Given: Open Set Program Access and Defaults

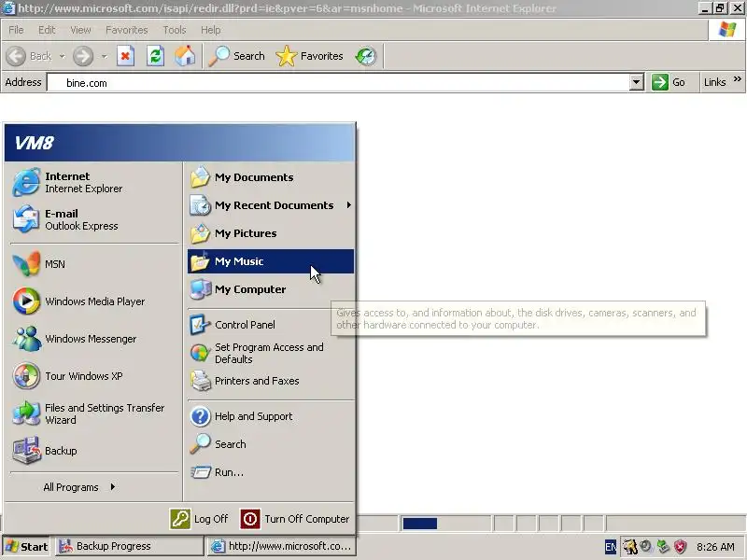Looking at the screenshot, I should click(x=271, y=354).
